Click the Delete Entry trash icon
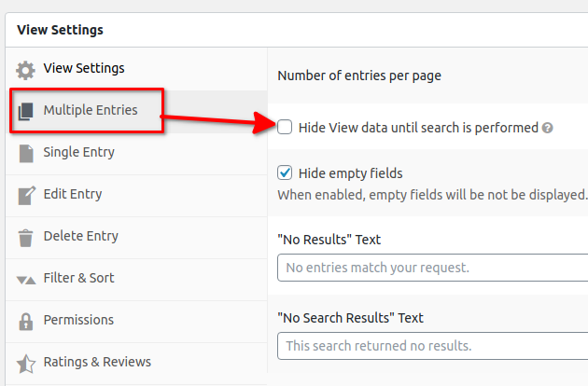Screen dimensions: 588x386 coord(26,237)
